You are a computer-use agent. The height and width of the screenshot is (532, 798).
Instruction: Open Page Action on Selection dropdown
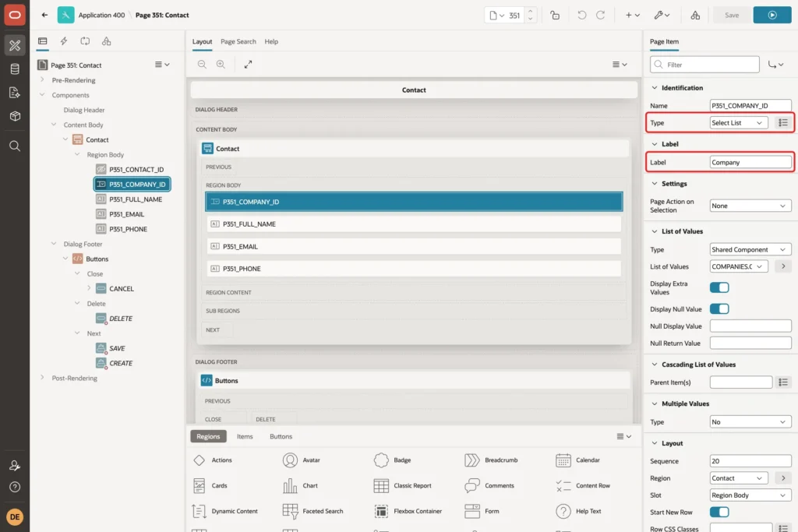[x=750, y=206]
